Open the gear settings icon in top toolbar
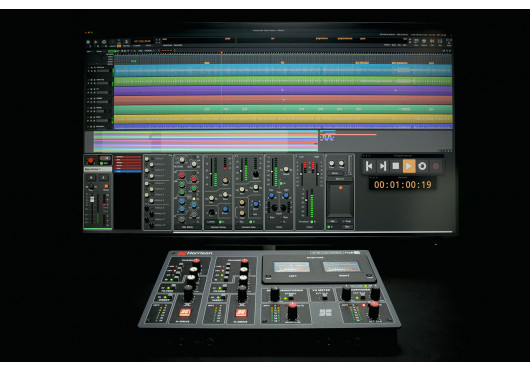This screenshot has height=371, width=530. tap(104, 42)
